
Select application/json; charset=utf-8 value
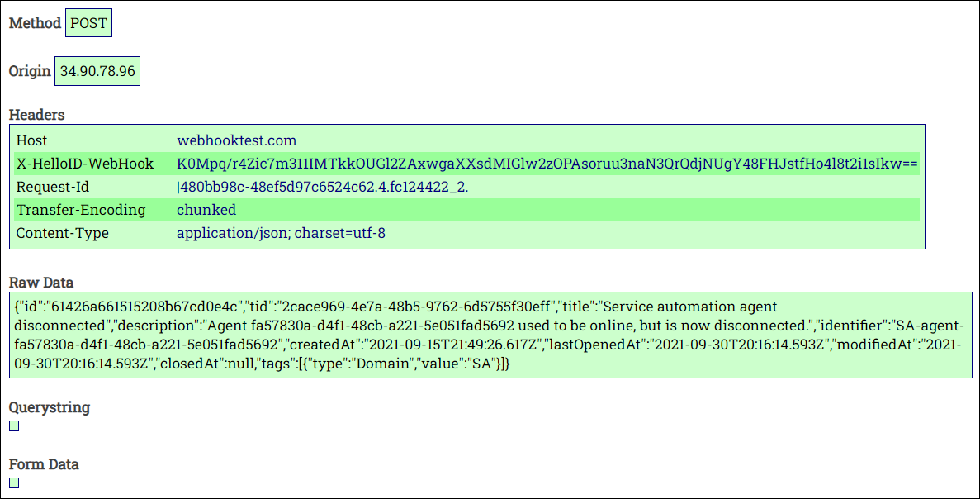[282, 233]
